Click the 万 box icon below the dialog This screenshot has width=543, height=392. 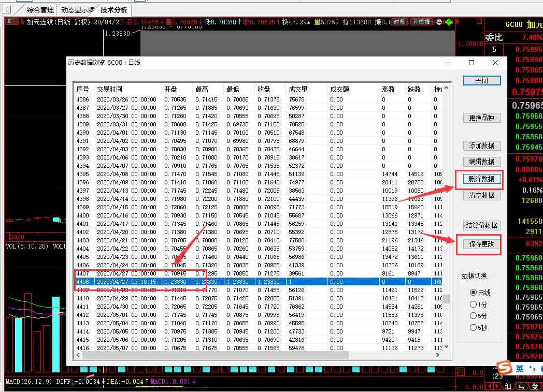[461, 372]
